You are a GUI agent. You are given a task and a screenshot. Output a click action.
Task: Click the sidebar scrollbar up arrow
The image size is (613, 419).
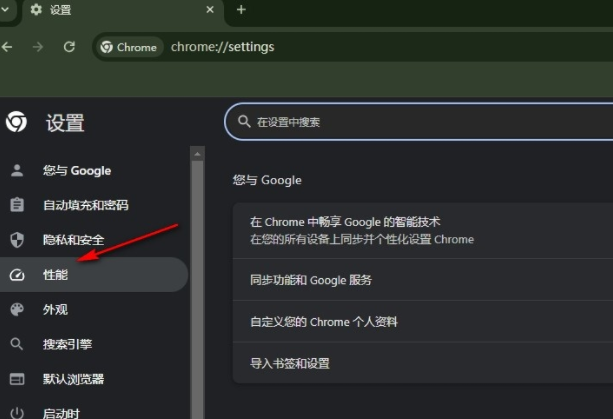click(x=197, y=154)
